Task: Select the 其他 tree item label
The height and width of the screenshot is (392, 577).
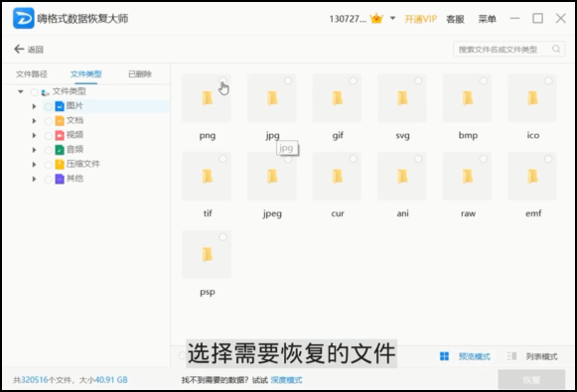Action: [74, 179]
